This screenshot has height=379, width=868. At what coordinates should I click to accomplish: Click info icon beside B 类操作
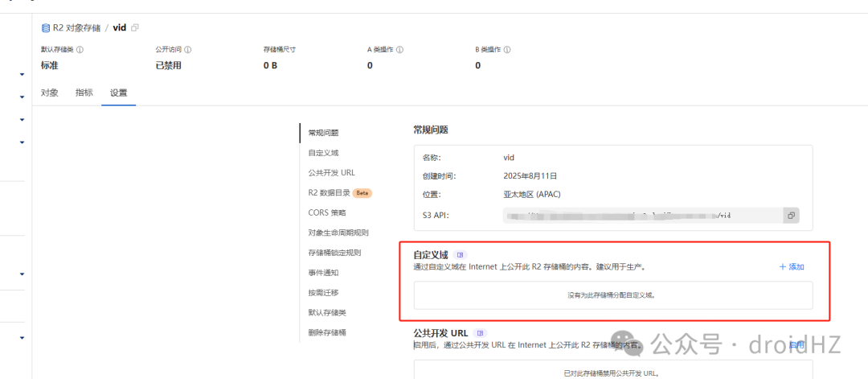507,50
